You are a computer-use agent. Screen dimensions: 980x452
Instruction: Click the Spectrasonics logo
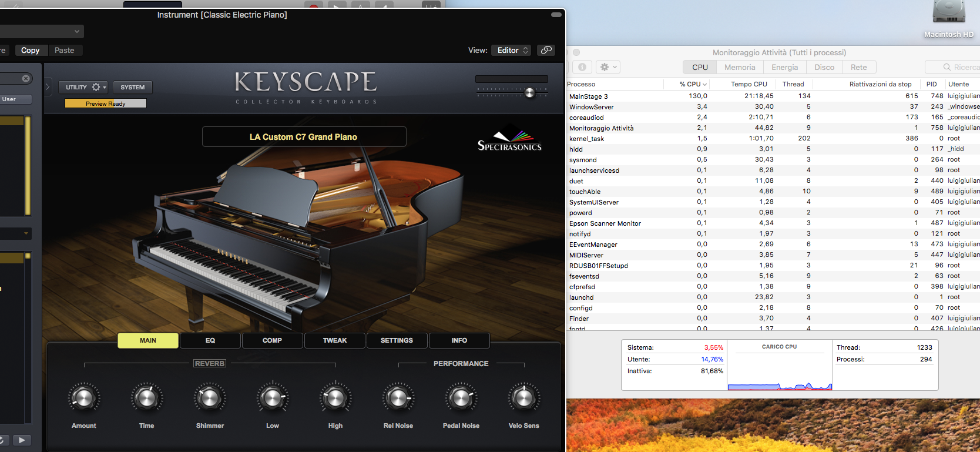pos(509,139)
